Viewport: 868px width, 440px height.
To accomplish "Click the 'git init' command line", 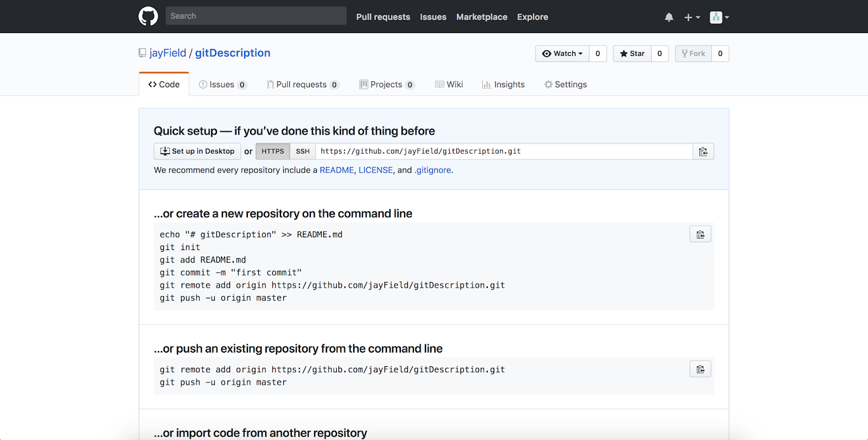I will tap(180, 247).
